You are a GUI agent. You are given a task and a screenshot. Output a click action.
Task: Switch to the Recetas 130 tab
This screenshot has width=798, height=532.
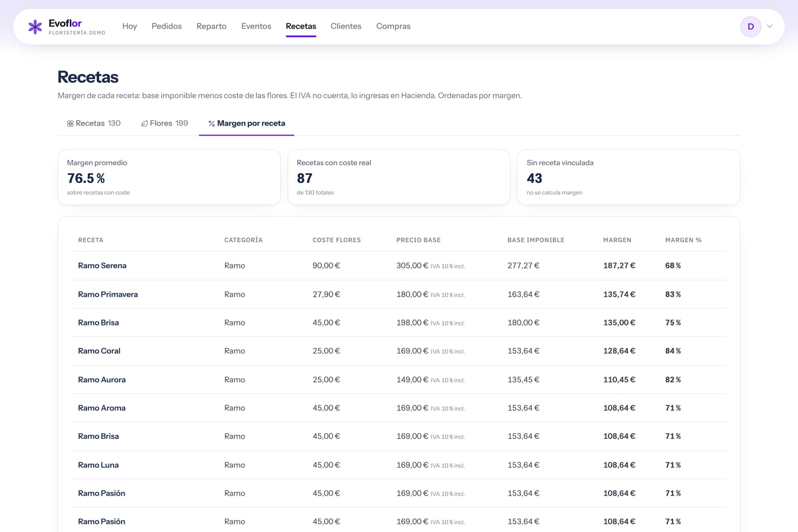[94, 123]
